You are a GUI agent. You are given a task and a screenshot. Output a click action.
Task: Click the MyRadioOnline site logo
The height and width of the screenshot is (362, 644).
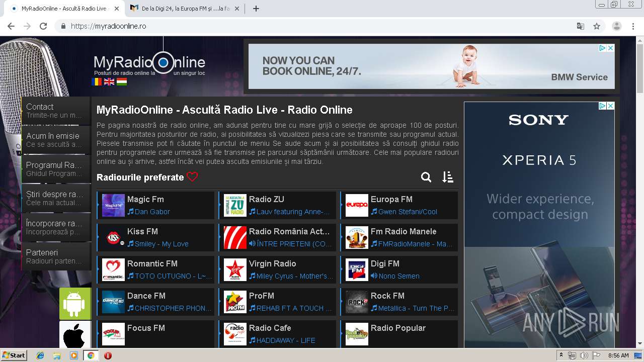click(x=149, y=63)
